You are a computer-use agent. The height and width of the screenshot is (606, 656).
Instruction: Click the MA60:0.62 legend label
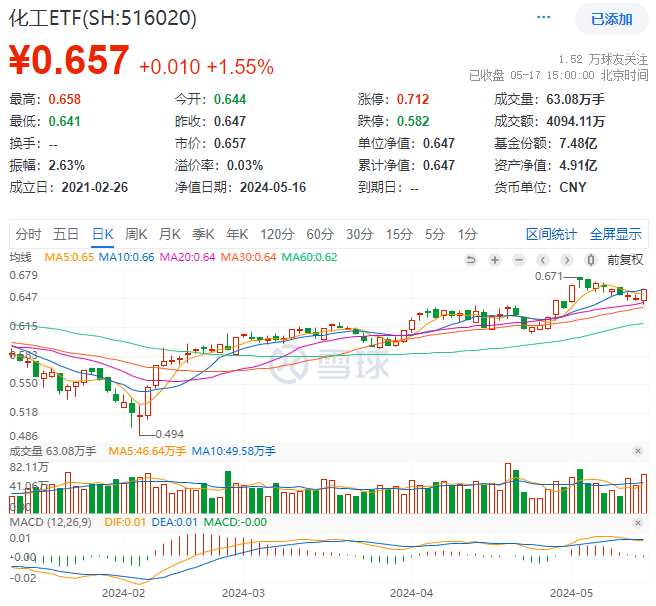click(309, 257)
